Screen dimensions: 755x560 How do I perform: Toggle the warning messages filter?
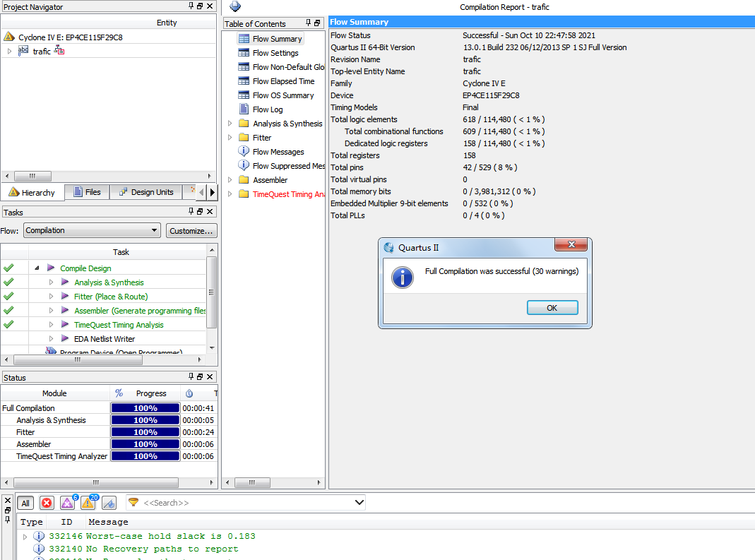[88, 504]
